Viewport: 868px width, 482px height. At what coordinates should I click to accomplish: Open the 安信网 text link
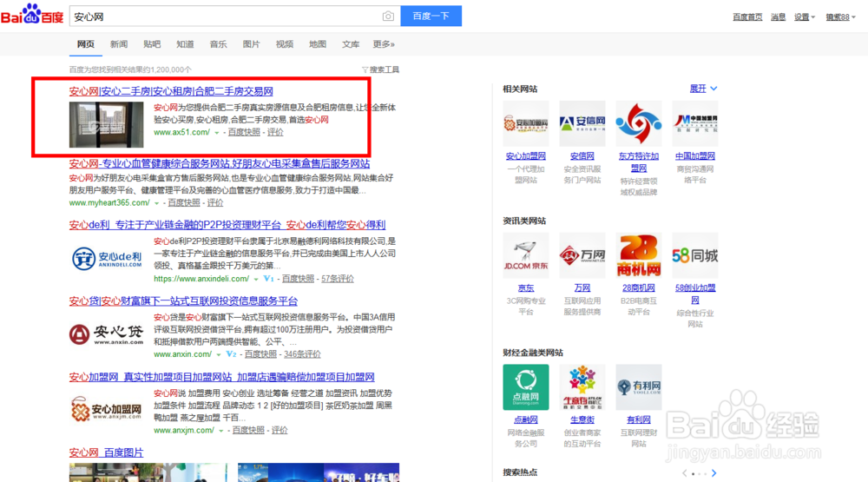point(582,156)
